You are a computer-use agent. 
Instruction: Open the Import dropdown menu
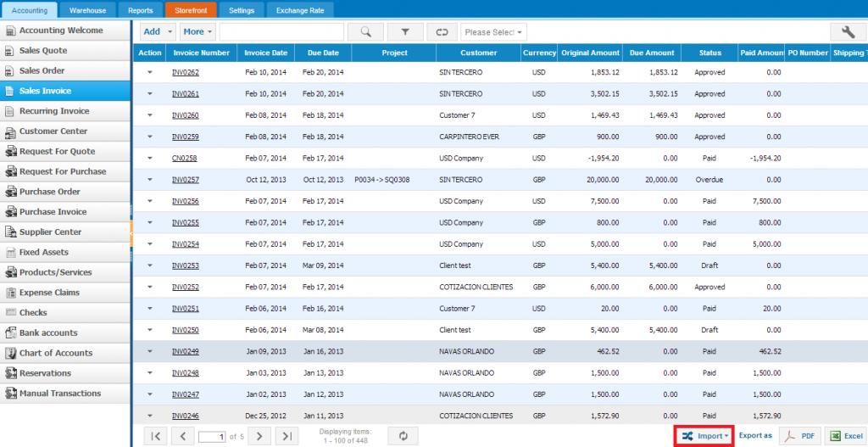click(704, 437)
